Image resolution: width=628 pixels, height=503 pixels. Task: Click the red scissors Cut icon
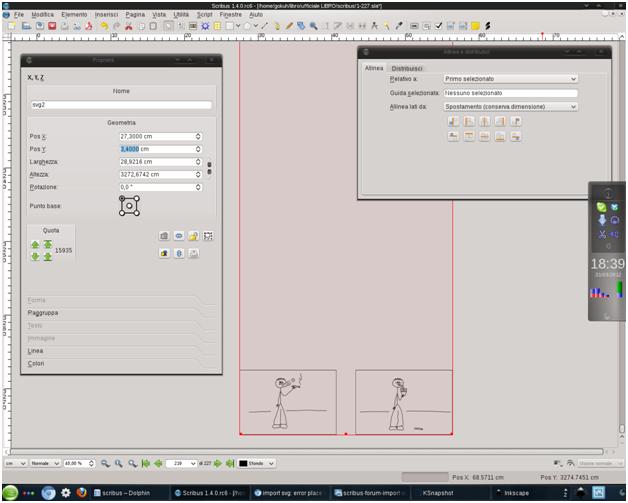(x=129, y=26)
